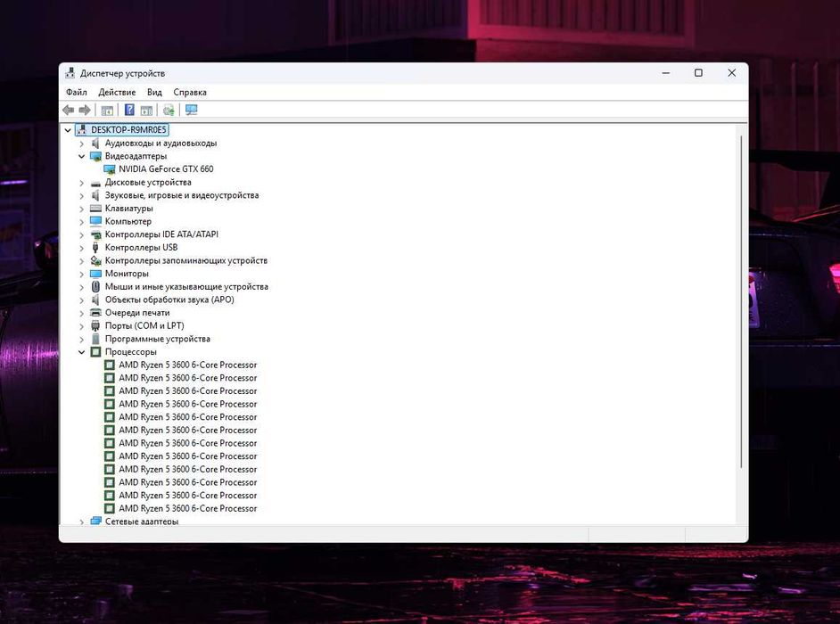840x624 pixels.
Task: Go back with the left arrow toolbar icon
Action: click(68, 110)
